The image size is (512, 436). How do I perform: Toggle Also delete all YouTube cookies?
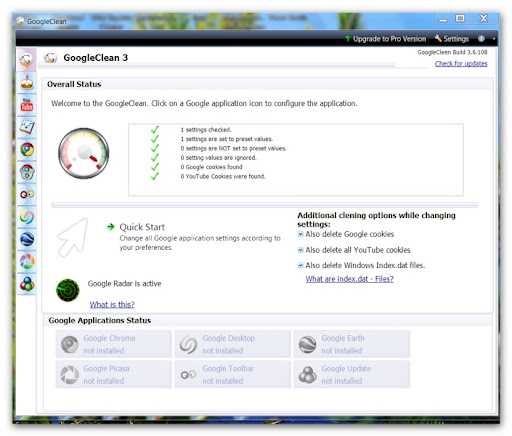(300, 250)
